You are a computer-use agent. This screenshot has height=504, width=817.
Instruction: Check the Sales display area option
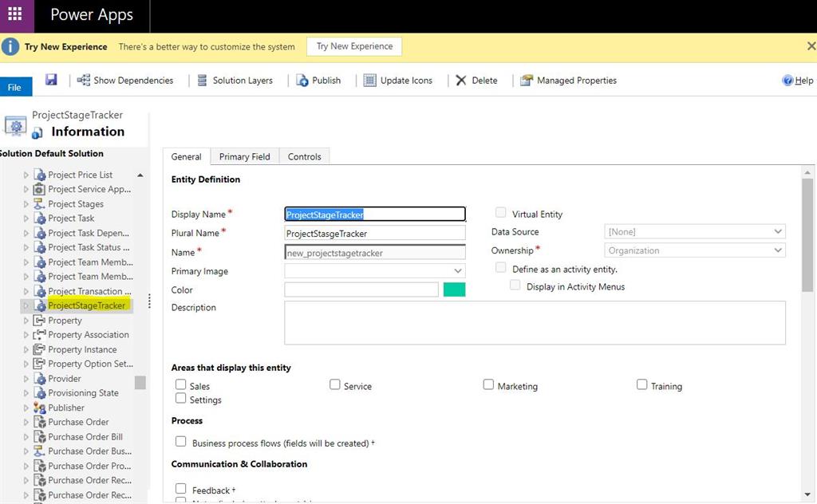pyautogui.click(x=181, y=384)
